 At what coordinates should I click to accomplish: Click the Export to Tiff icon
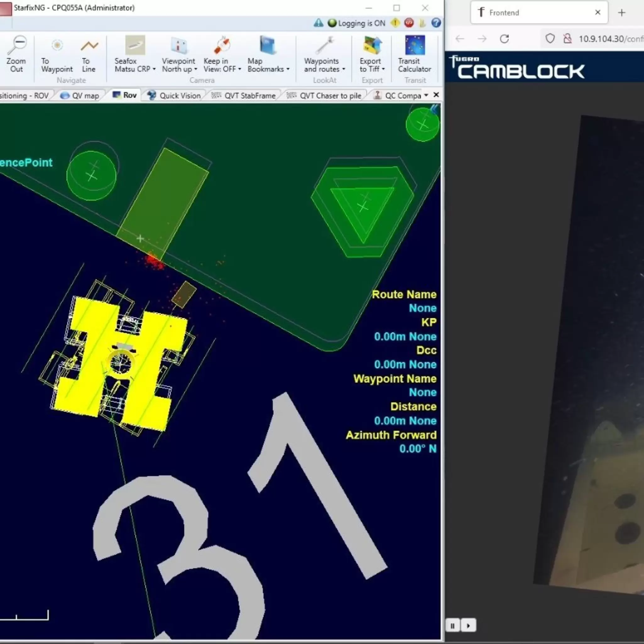coord(372,45)
